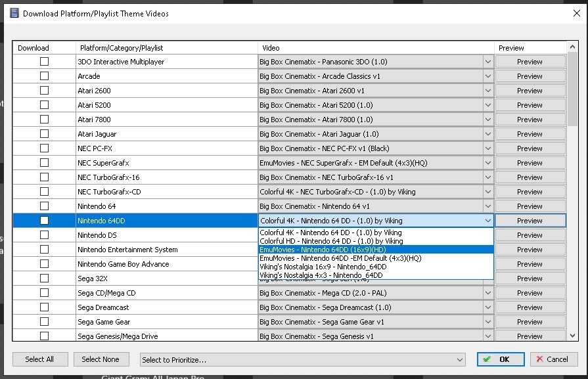Open the NEC TurboGrafx-CD video dropdown
The width and height of the screenshot is (588, 379).
tap(488, 192)
